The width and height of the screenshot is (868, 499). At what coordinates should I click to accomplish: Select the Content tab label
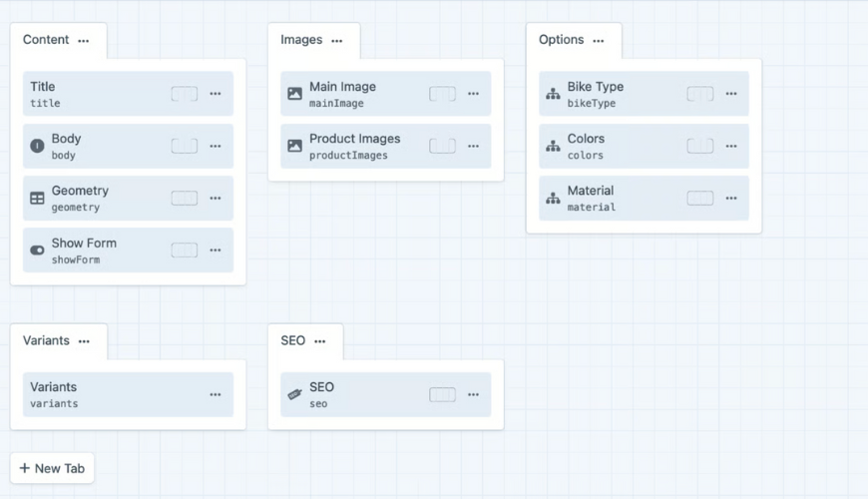click(x=46, y=39)
